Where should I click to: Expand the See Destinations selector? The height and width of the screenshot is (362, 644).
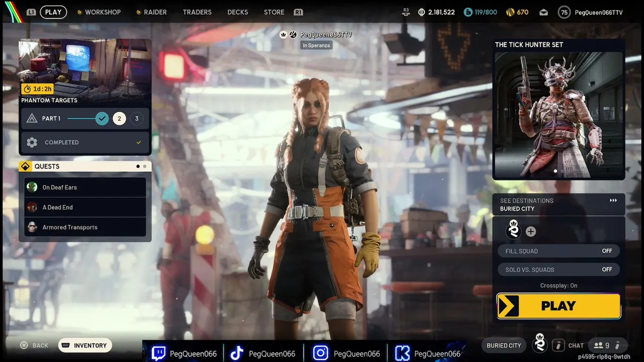[x=558, y=205]
